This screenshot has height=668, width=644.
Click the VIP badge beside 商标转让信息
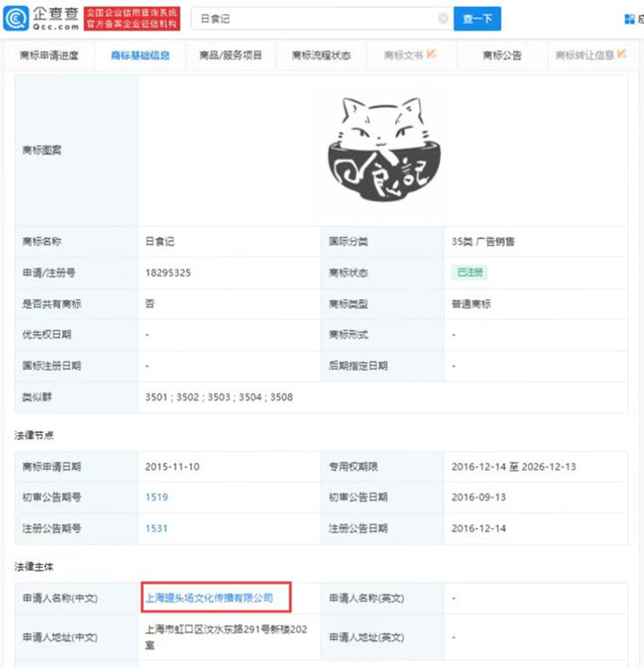621,54
